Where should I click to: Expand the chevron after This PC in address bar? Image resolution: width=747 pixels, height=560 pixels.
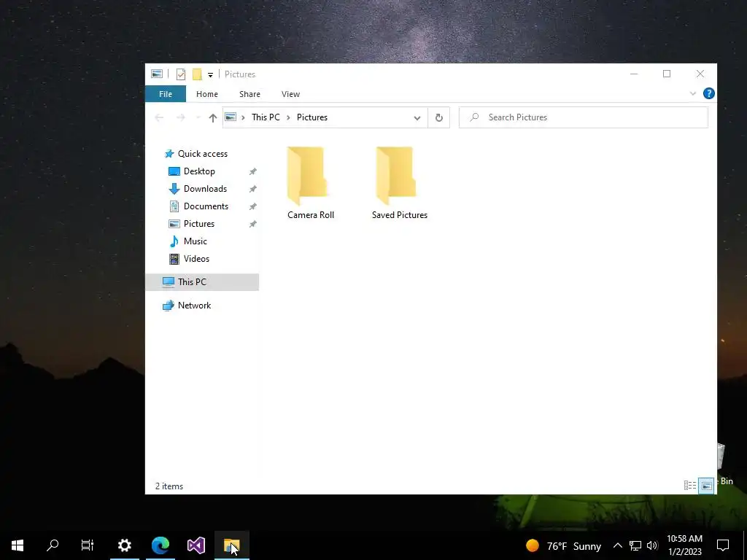pyautogui.click(x=288, y=117)
